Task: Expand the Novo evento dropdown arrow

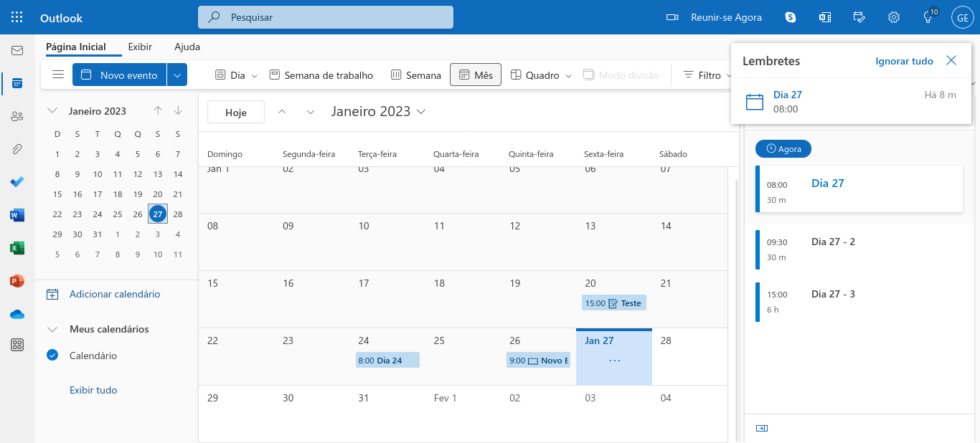Action: [x=177, y=75]
